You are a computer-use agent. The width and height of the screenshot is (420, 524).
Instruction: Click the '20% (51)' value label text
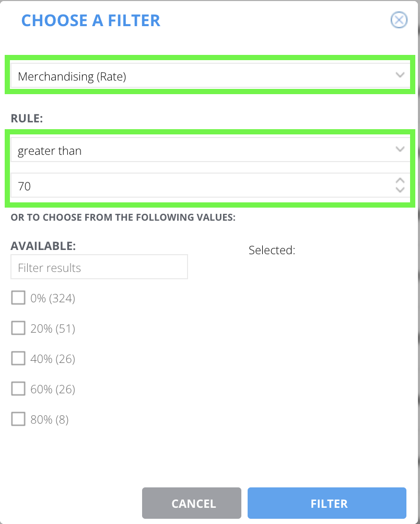click(x=53, y=328)
